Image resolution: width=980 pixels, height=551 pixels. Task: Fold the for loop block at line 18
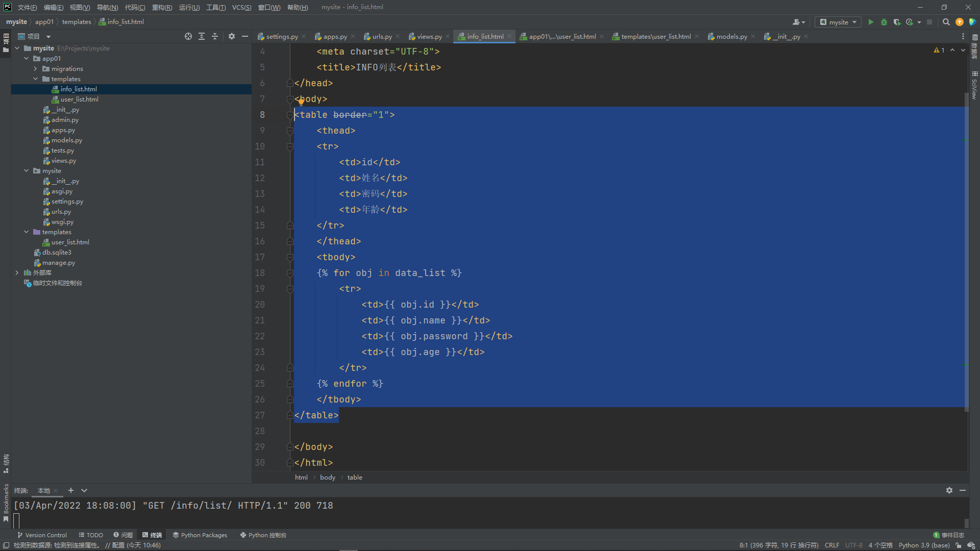[290, 273]
